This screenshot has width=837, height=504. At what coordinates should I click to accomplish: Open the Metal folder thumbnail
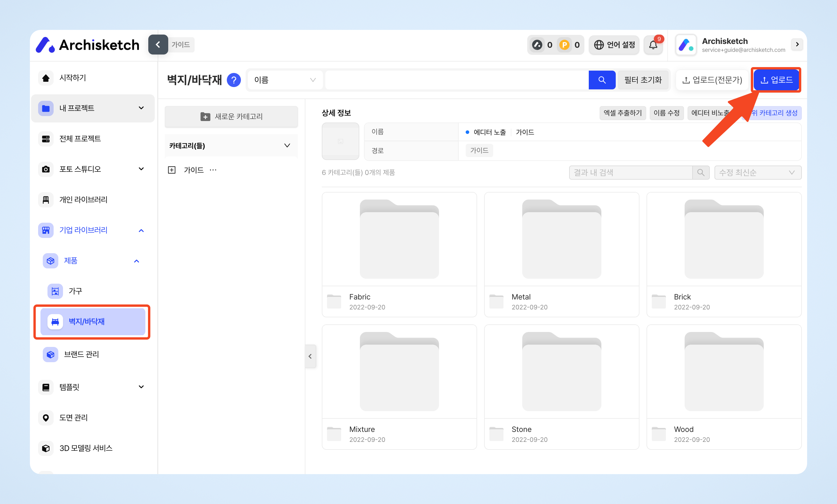pos(562,239)
